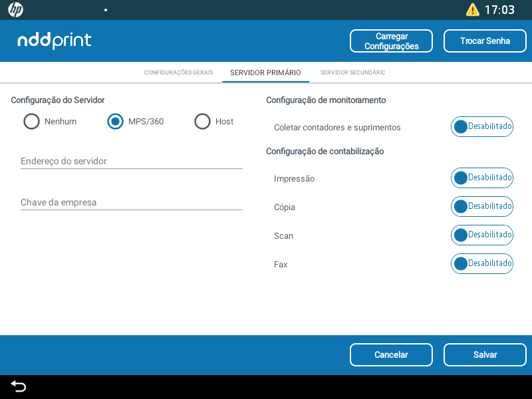
Task: Click the yellow warning triangle icon
Action: point(472,10)
